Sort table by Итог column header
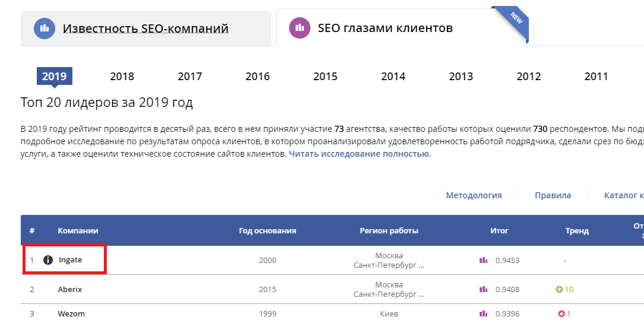Screen dimensions: 644x320 point(499,231)
